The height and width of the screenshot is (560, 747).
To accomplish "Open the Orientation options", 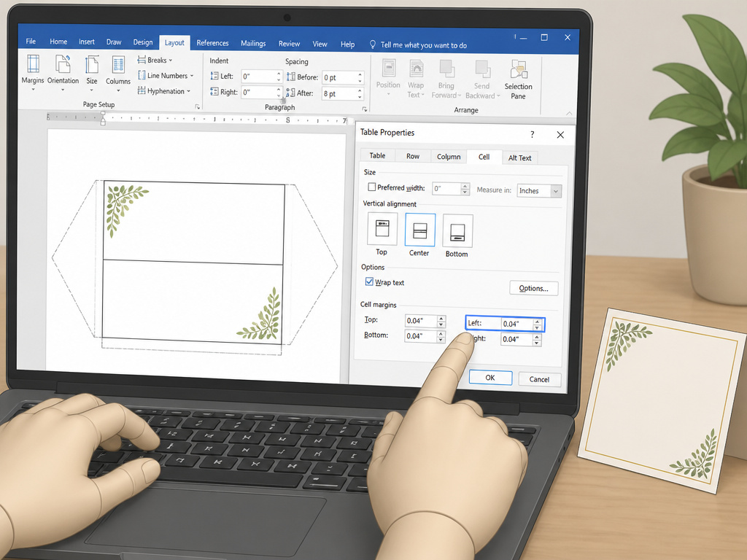I will coord(63,72).
